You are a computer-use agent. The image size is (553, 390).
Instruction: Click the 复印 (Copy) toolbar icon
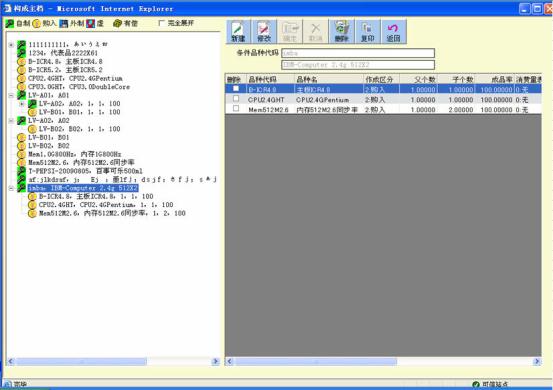click(x=367, y=31)
